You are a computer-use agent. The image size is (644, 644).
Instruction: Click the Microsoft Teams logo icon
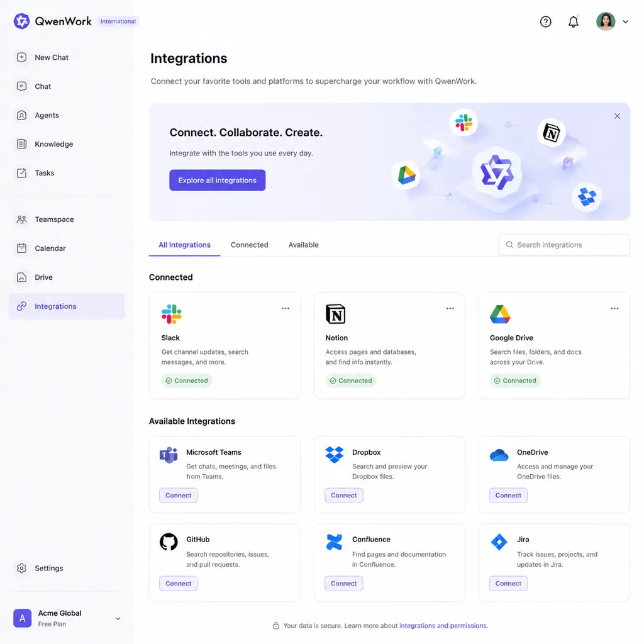point(169,455)
